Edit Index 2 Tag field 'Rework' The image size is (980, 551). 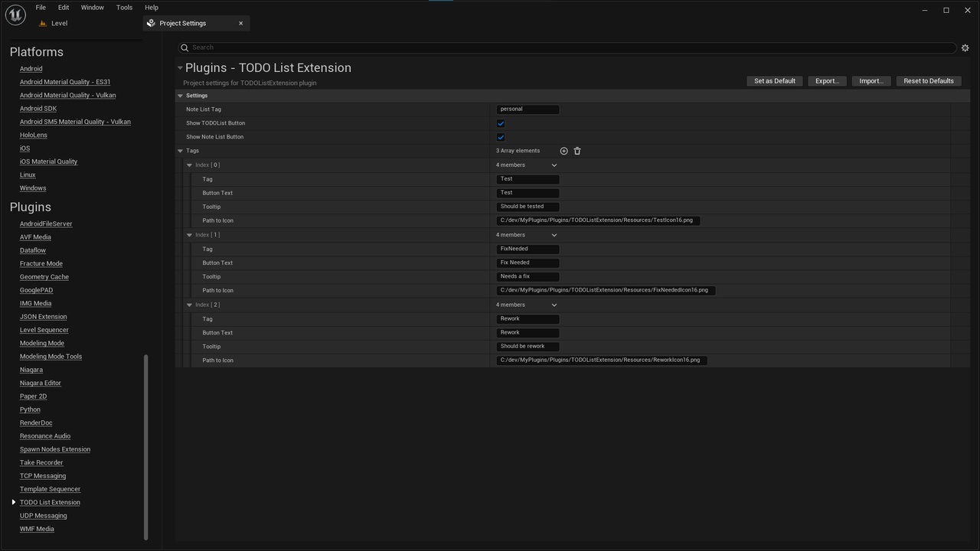(528, 319)
